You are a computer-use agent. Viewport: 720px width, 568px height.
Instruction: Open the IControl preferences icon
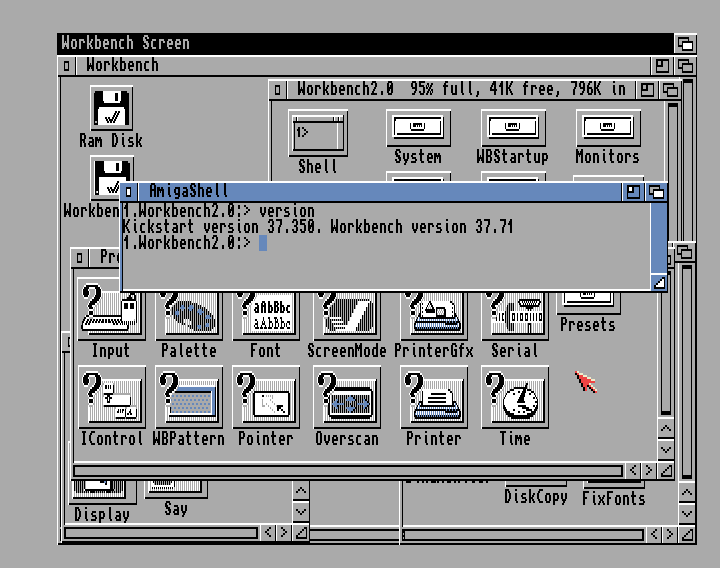point(111,397)
